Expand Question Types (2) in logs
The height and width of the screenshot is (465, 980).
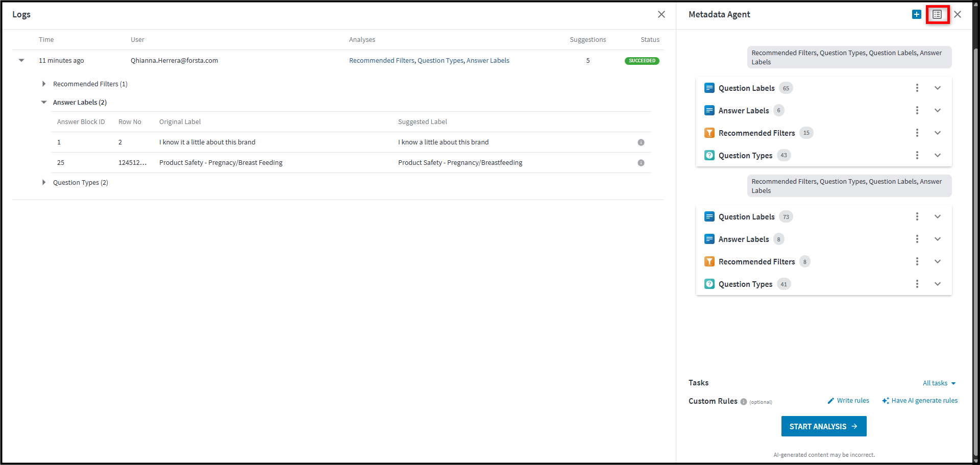coord(44,182)
